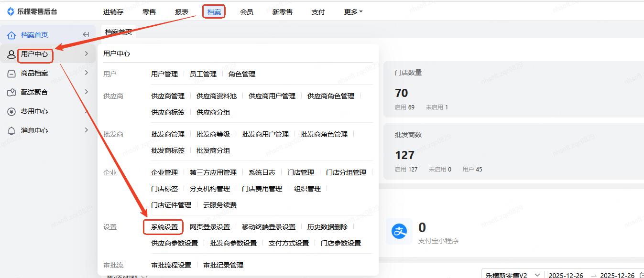Viewport: 644px width, 278px height.
Task: Click the 乐檬零售后台 logo icon
Action: coord(11,12)
